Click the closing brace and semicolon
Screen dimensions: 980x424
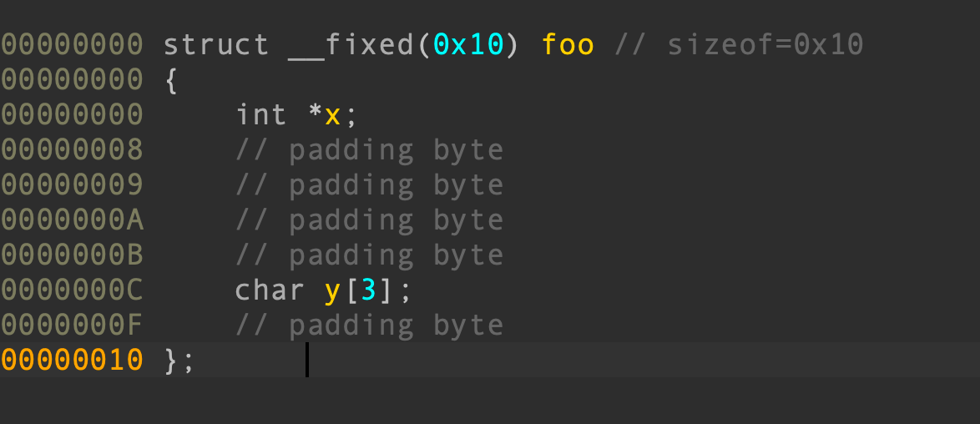tap(179, 361)
